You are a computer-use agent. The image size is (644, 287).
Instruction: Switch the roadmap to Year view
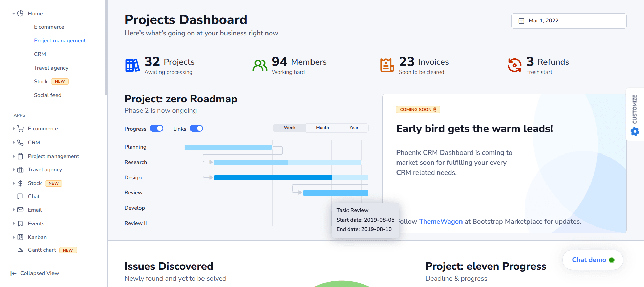(x=354, y=128)
